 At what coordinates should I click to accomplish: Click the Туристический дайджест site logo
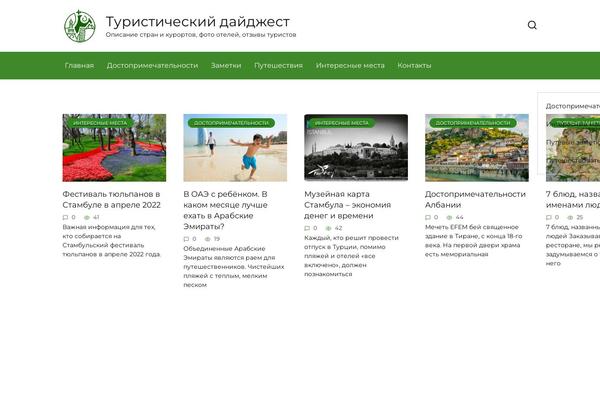coord(80,26)
